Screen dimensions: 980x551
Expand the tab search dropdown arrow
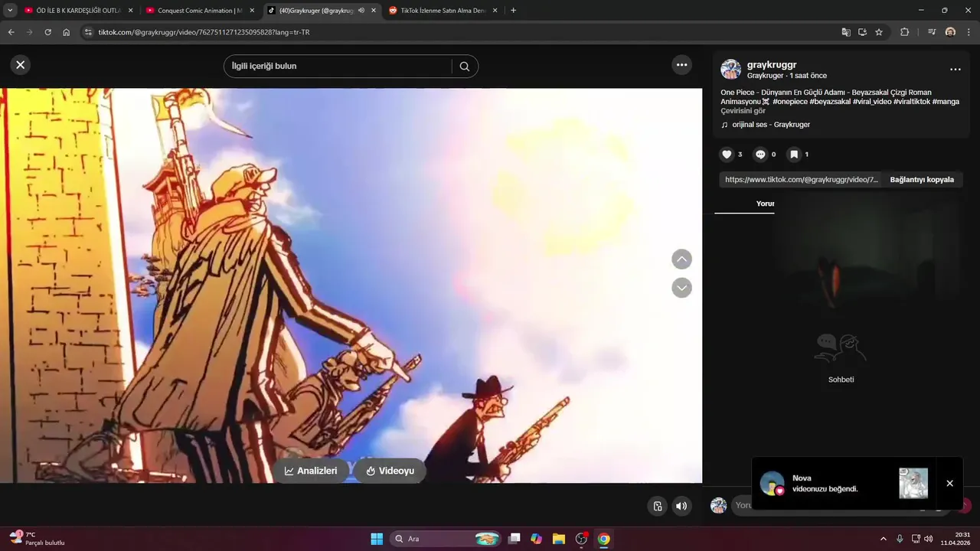click(x=10, y=11)
